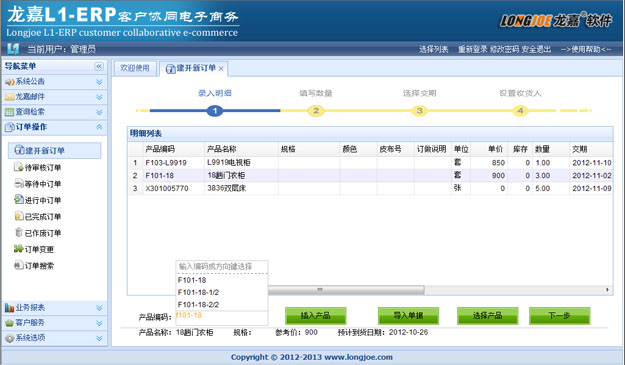Select F101-18-2/2 from the suggestion list
625x365 pixels.
tap(222, 305)
